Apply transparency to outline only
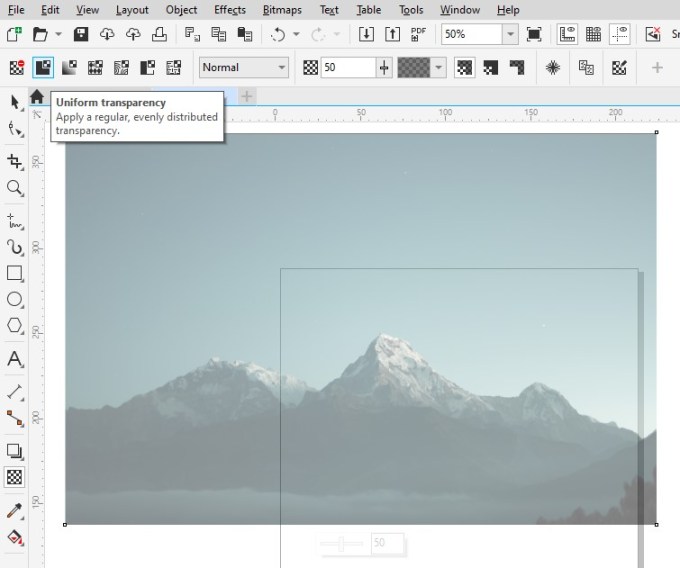 pyautogui.click(x=517, y=68)
